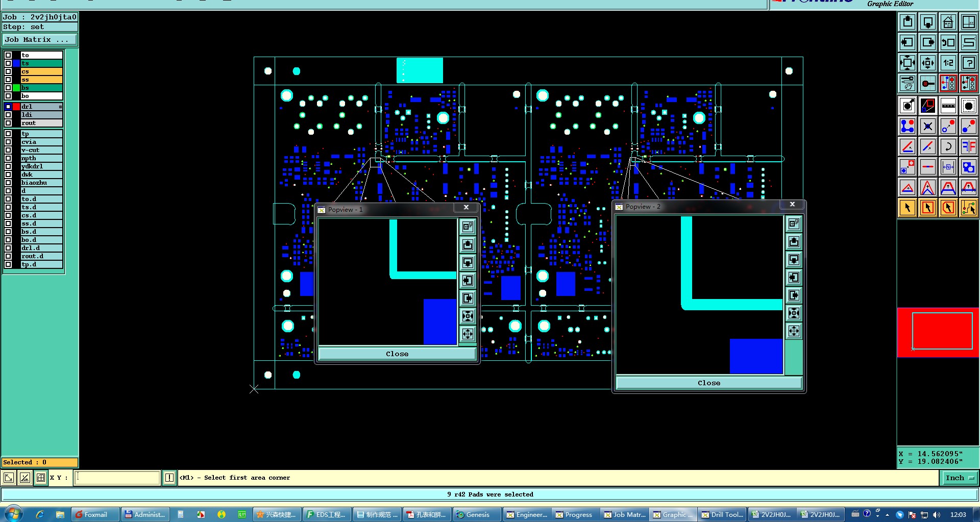Click the question mark help icon

pyautogui.click(x=969, y=63)
